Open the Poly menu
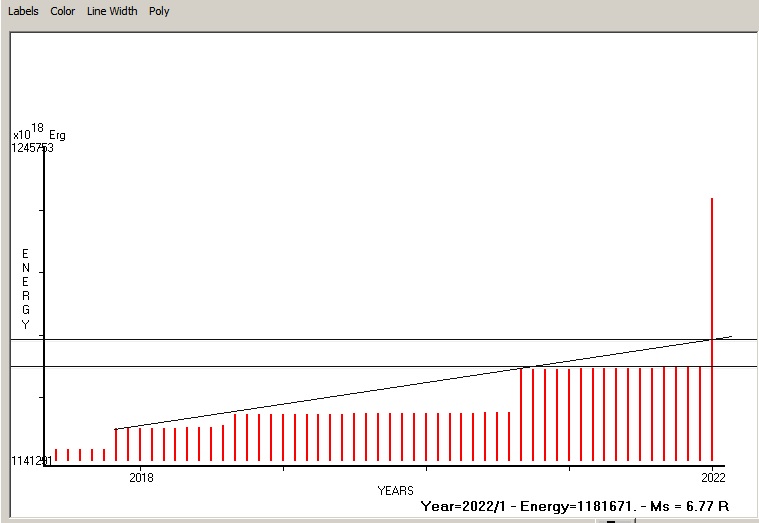This screenshot has height=523, width=759. pyautogui.click(x=159, y=11)
